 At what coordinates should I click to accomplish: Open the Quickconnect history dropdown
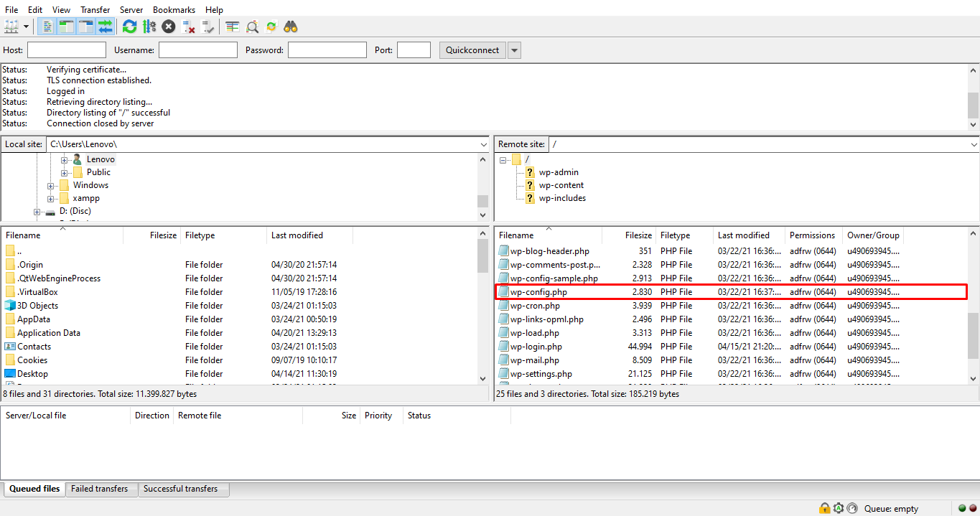click(x=514, y=50)
